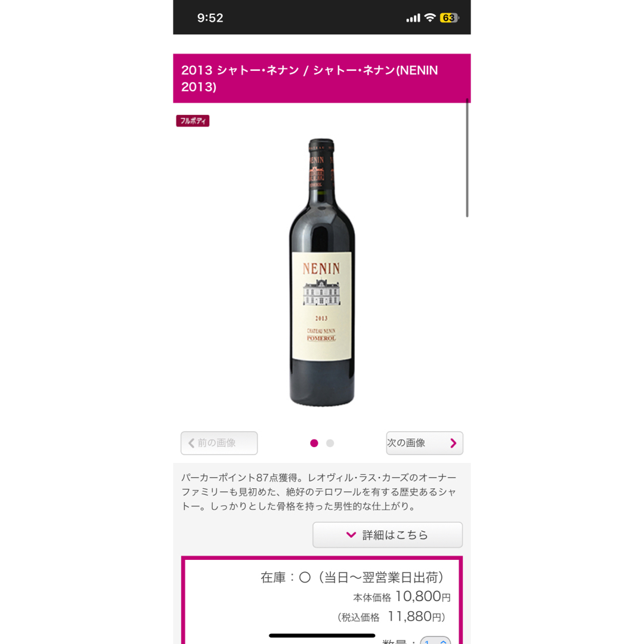Tap the home indicator bar at bottom

pos(321,636)
